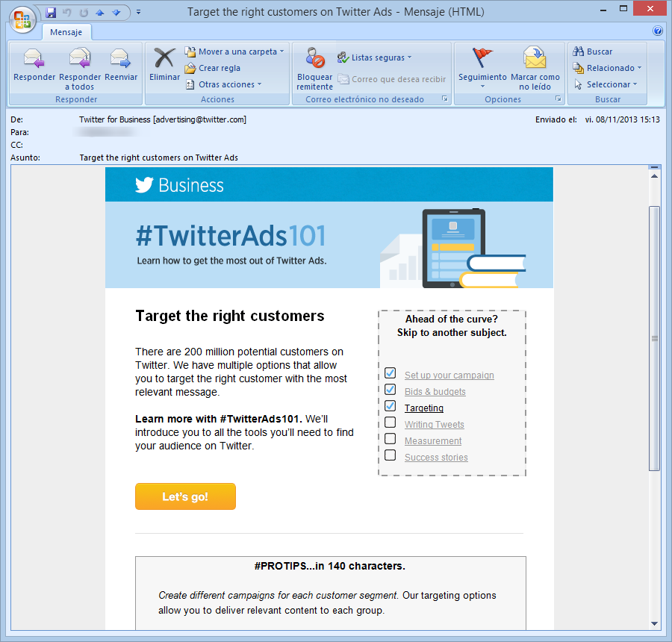Open the Office button menu

(22, 19)
